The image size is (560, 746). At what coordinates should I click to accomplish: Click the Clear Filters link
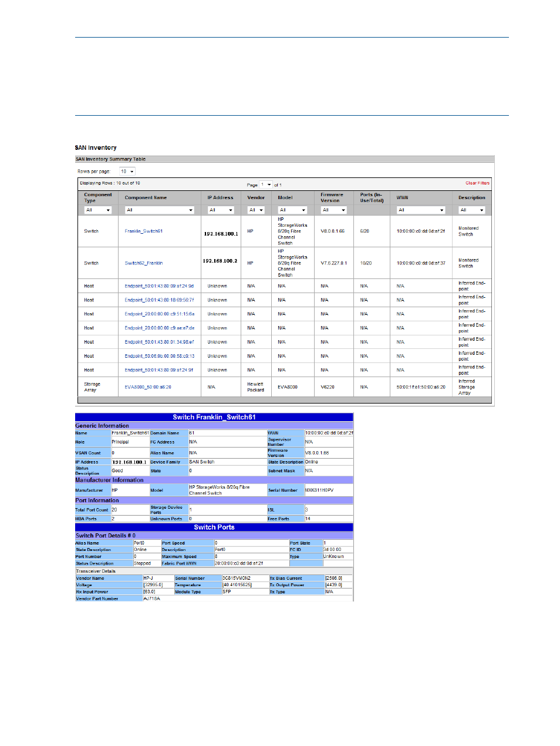coord(477,183)
